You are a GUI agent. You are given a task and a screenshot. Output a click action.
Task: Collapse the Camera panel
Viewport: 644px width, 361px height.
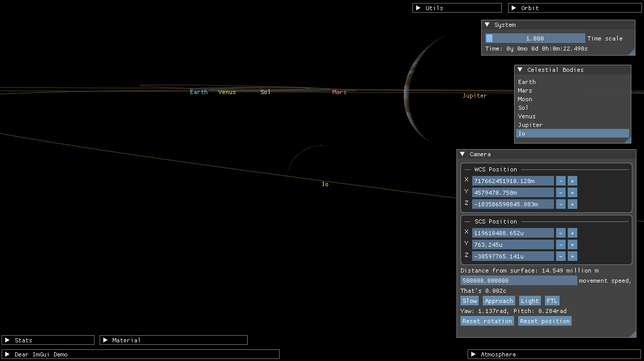click(462, 154)
